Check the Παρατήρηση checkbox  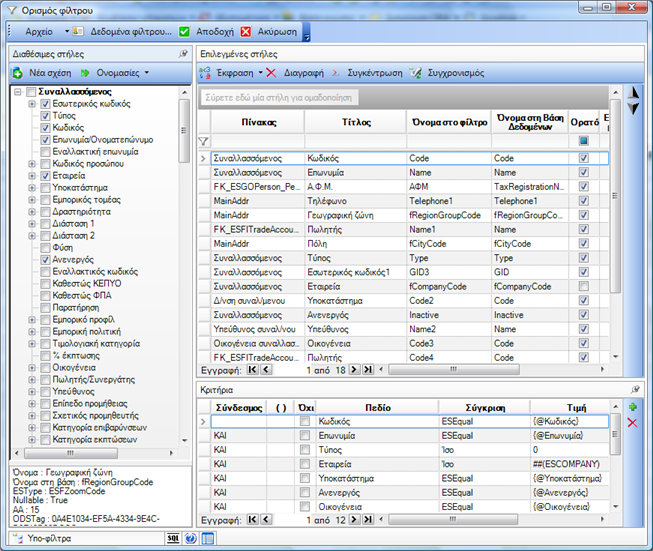45,308
